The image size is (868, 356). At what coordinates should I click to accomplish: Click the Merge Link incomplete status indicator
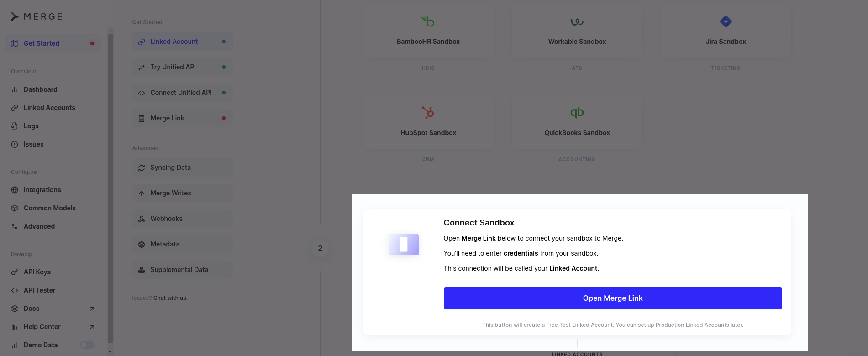pos(223,118)
